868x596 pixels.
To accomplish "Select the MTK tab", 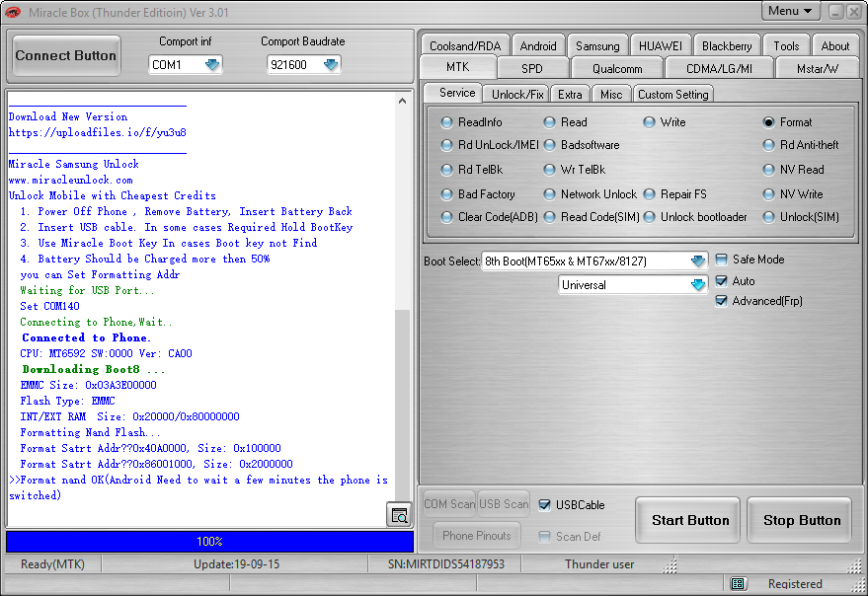I will coord(458,67).
